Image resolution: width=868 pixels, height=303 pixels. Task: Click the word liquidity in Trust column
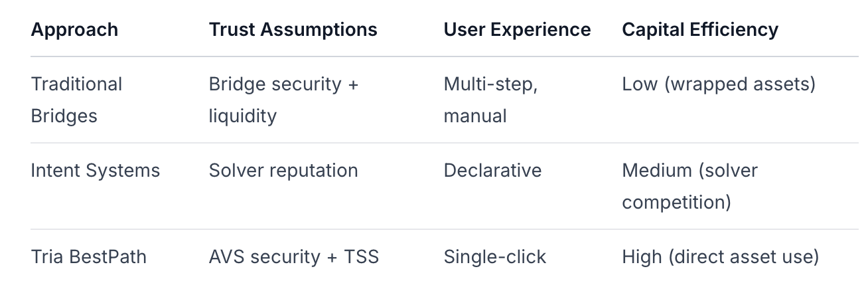coord(242,116)
